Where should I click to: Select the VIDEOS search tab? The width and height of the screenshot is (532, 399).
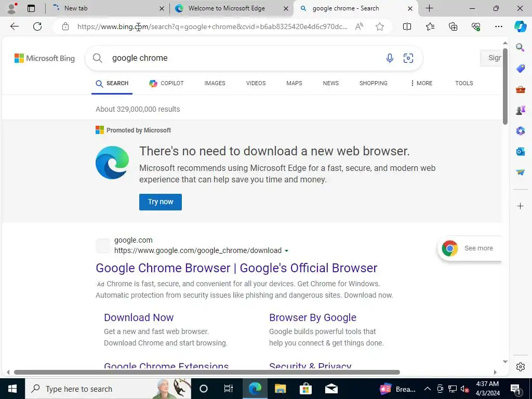tap(256, 83)
